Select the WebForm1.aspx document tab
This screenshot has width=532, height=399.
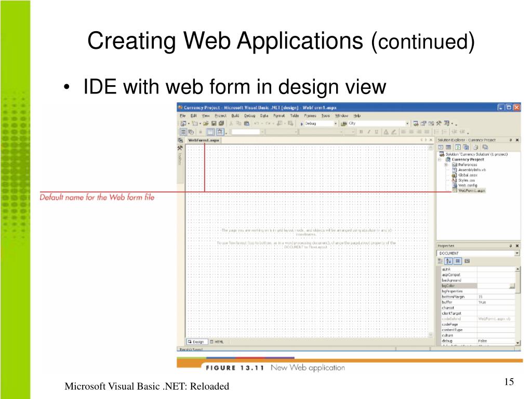pyautogui.click(x=204, y=140)
